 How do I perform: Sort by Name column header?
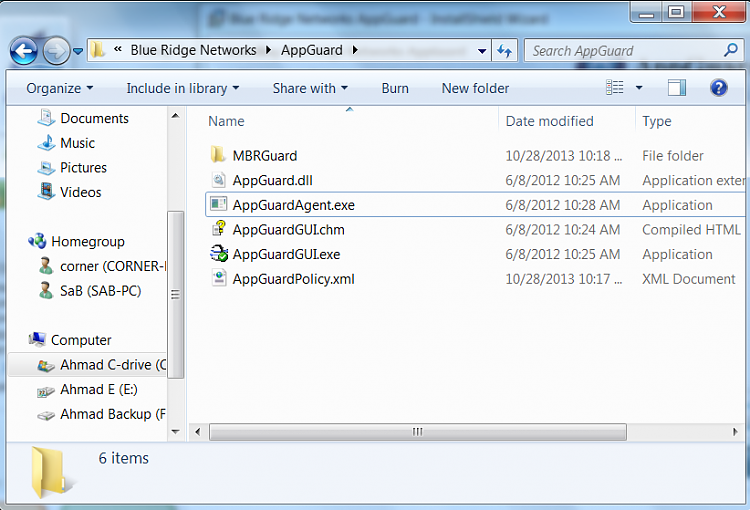click(226, 122)
